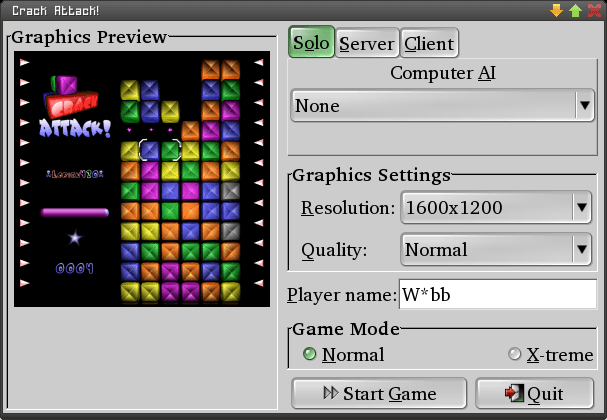607x420 pixels.
Task: Close the Crack Attack window
Action: (x=594, y=10)
